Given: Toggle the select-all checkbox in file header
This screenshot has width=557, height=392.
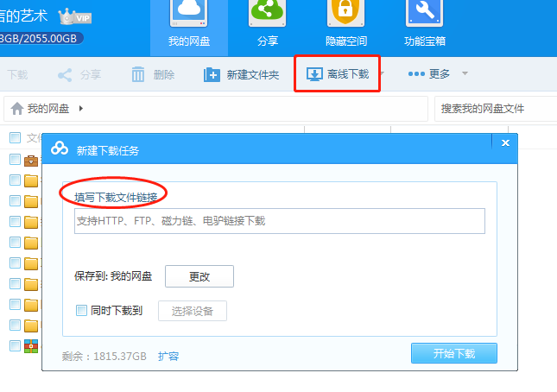Looking at the screenshot, I should tap(15, 137).
